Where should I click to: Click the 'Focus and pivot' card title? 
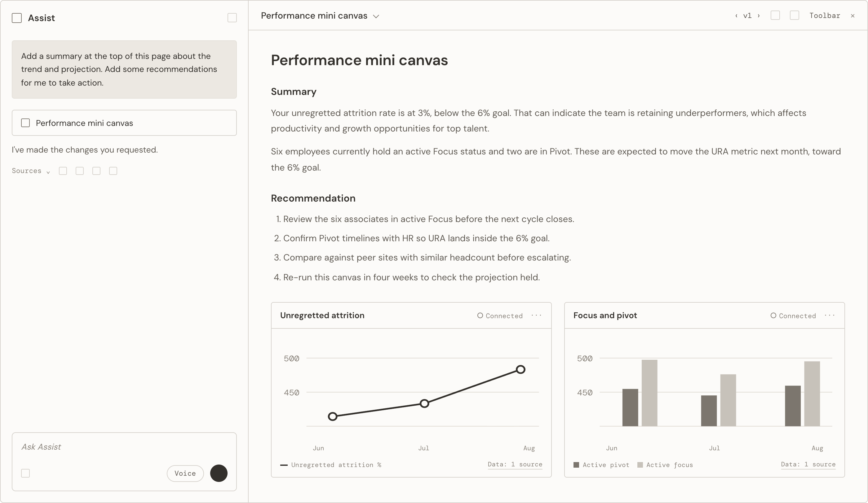point(605,316)
